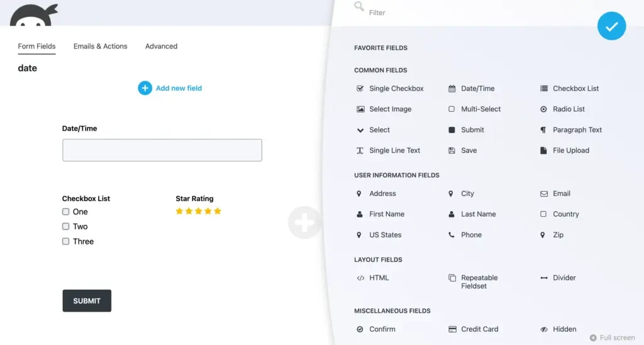Add the Select dropdown field
Viewport: 644px width, 345px height.
[379, 130]
